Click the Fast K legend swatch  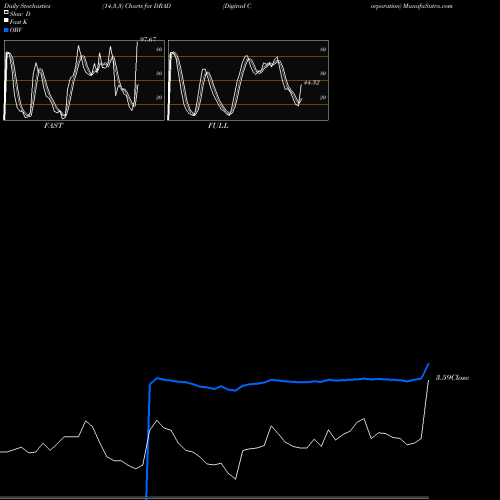(x=6, y=20)
